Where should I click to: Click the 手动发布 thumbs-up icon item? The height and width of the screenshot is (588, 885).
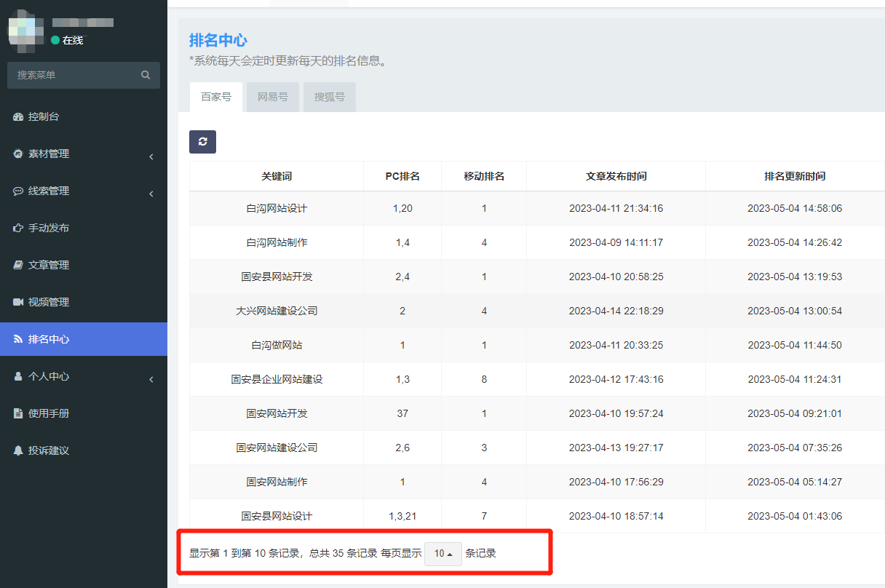tap(48, 228)
